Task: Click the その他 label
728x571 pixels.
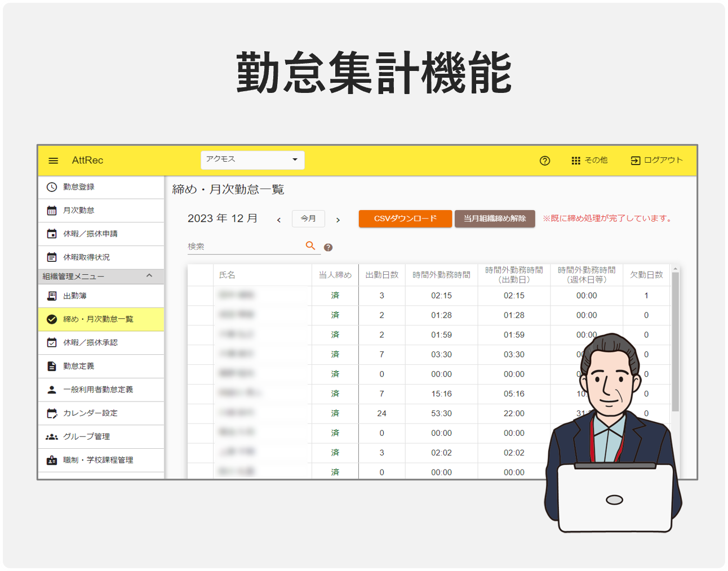Action: 596,160
